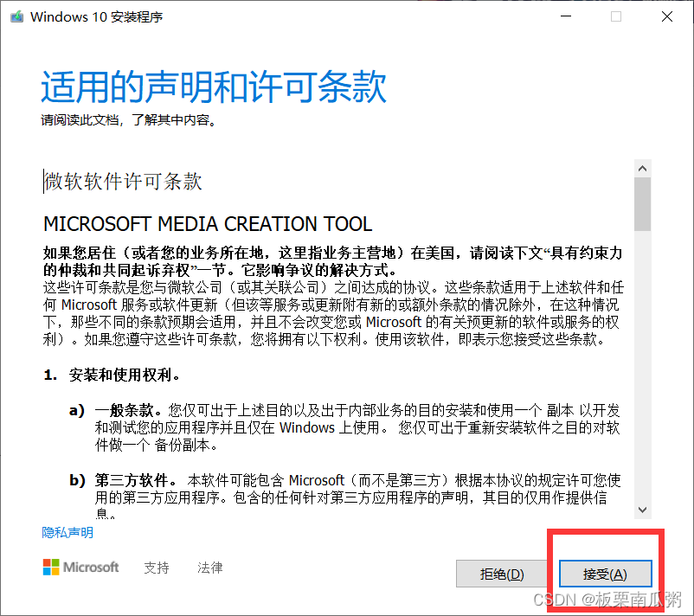Close the Windows 10 setup window
Screen dimensions: 694x616
tap(667, 16)
